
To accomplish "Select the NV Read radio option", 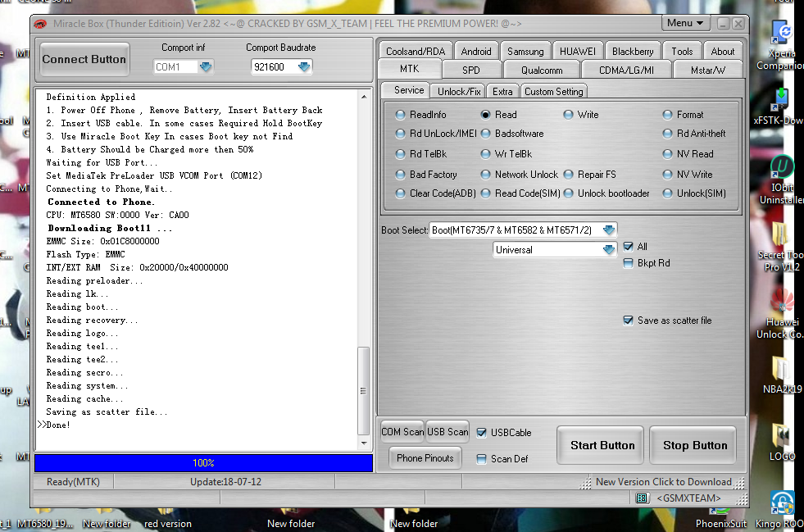I will (667, 154).
